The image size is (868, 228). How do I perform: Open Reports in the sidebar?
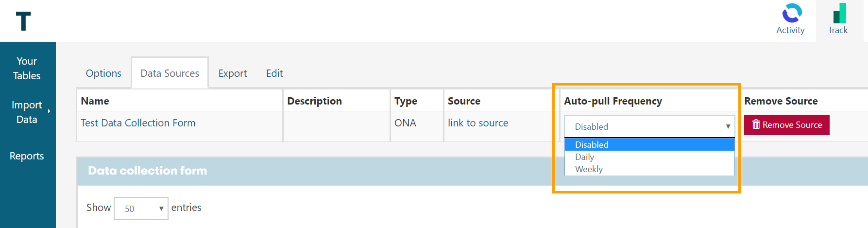(27, 156)
